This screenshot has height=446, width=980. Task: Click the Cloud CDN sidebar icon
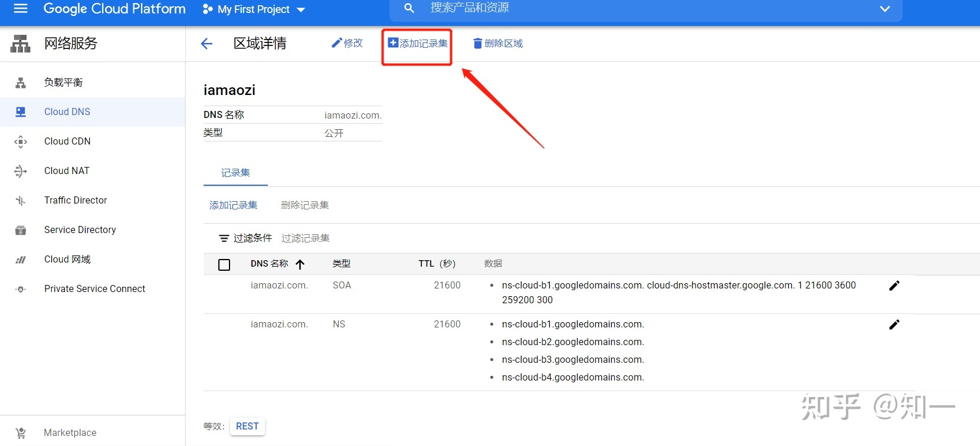pos(21,142)
